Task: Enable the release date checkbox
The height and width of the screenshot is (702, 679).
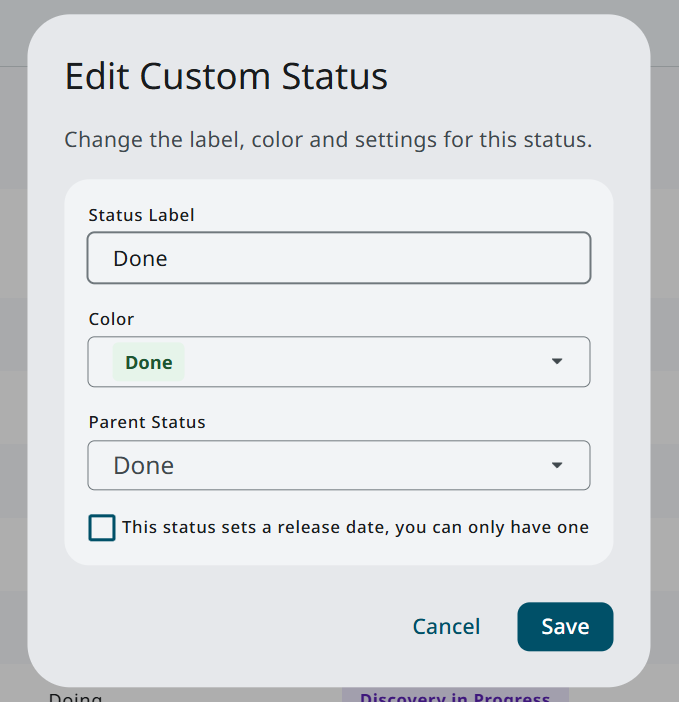Action: pos(102,527)
